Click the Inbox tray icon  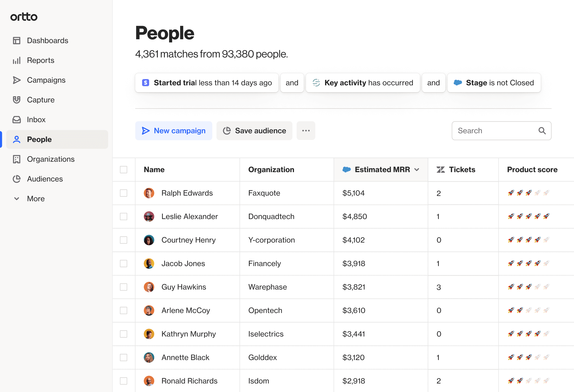[x=17, y=120]
